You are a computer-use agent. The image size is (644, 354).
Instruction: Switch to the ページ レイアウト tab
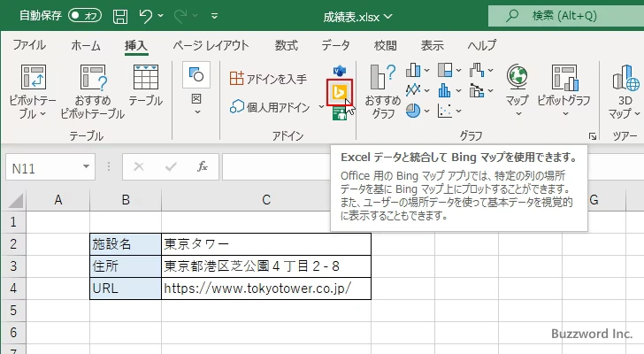(211, 45)
